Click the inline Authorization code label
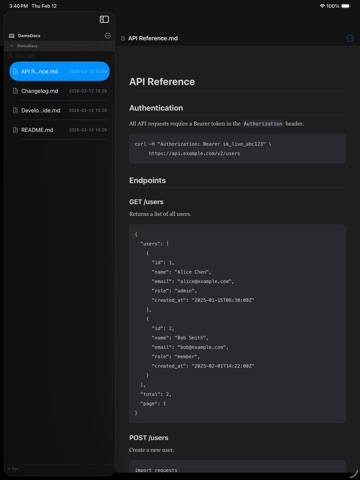The image size is (360, 480). (263, 124)
